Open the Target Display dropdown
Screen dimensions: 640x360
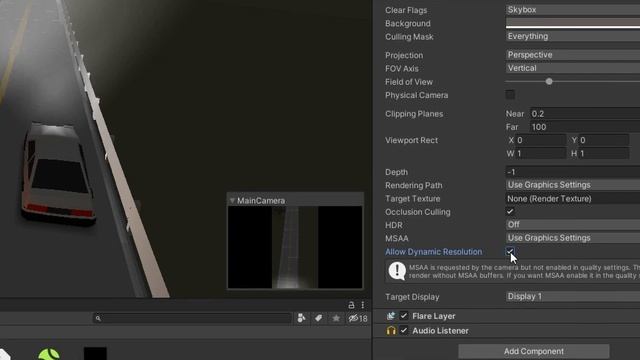[x=573, y=296]
